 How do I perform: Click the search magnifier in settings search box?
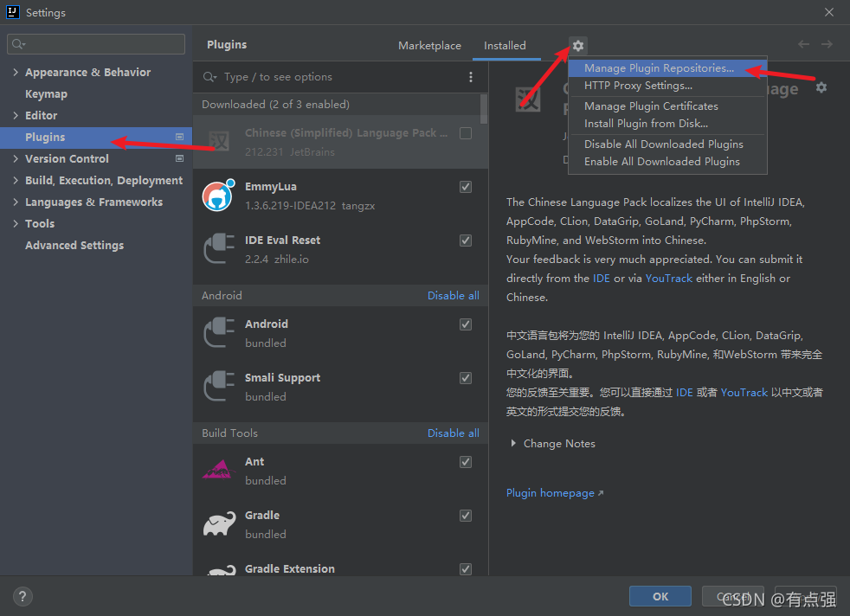18,44
